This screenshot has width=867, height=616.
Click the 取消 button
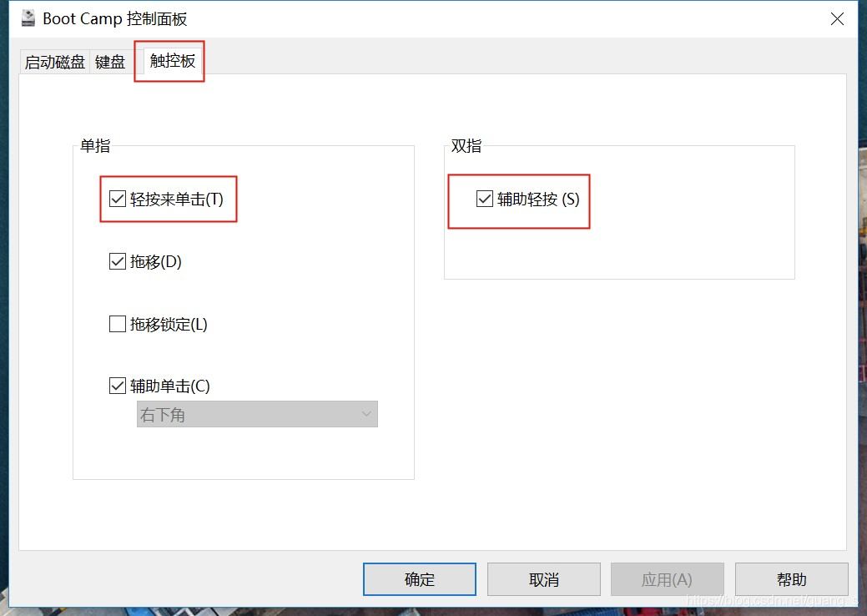click(x=543, y=579)
